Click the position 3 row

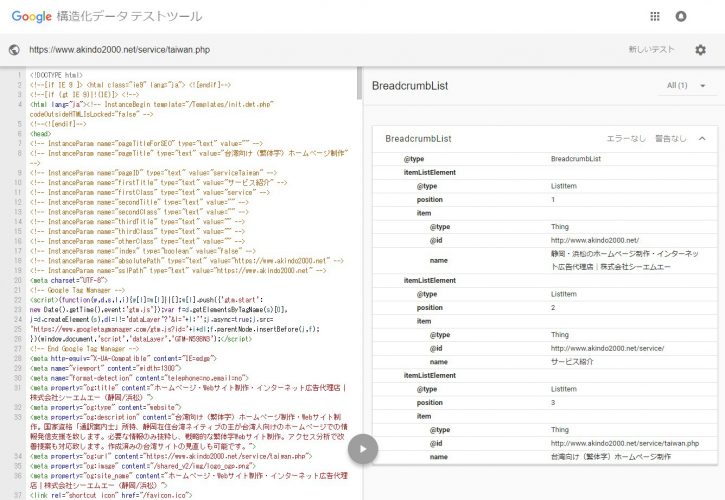428,401
